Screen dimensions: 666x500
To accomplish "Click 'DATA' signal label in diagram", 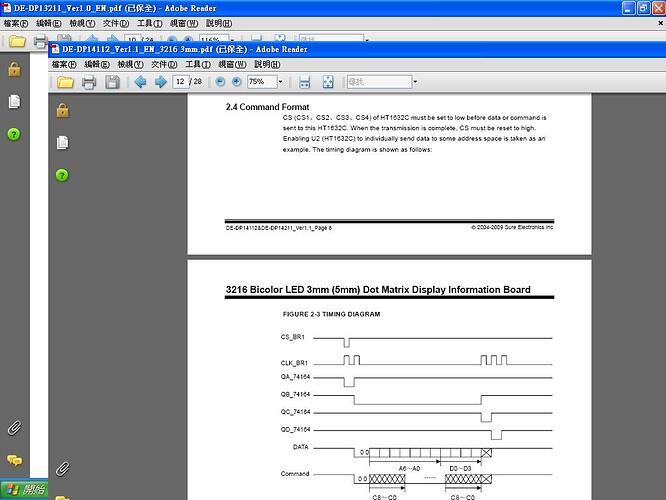I will [301, 447].
